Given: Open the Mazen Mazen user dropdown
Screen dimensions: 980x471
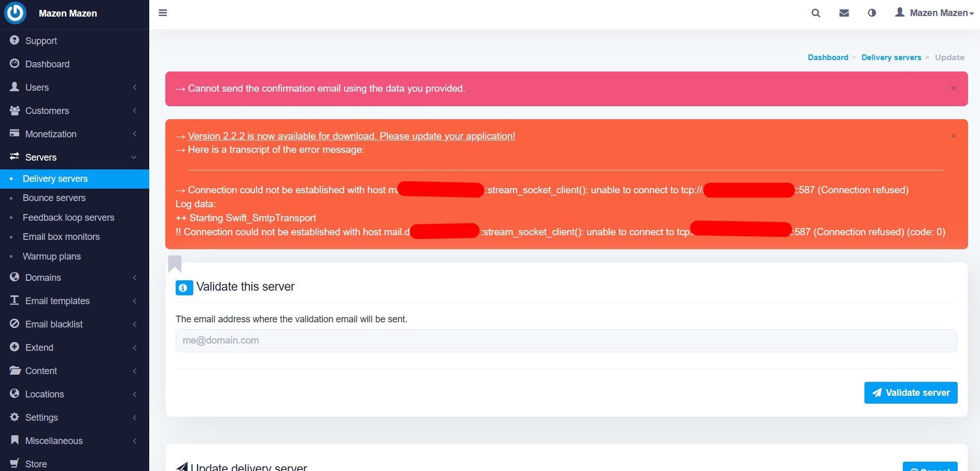Looking at the screenshot, I should pos(934,13).
